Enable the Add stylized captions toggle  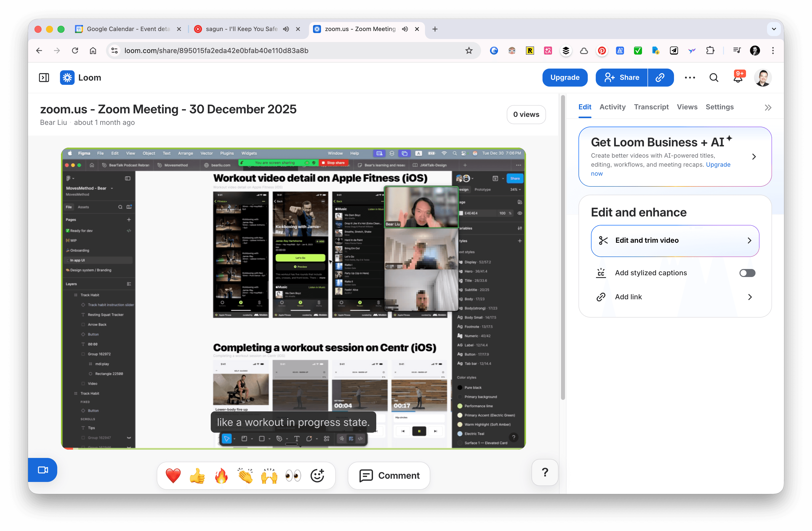747,273
